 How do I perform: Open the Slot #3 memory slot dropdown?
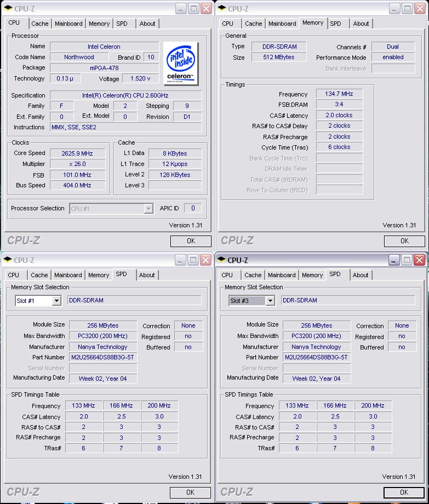pos(270,301)
